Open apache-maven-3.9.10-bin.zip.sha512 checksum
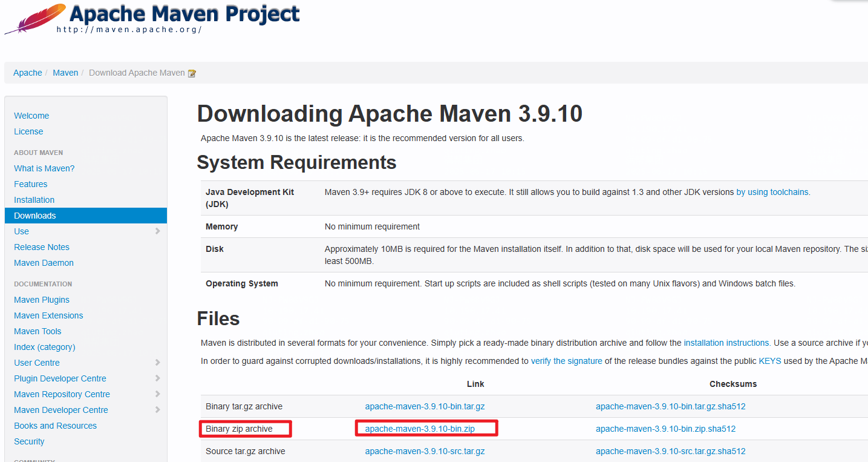This screenshot has height=462, width=868. [665, 429]
